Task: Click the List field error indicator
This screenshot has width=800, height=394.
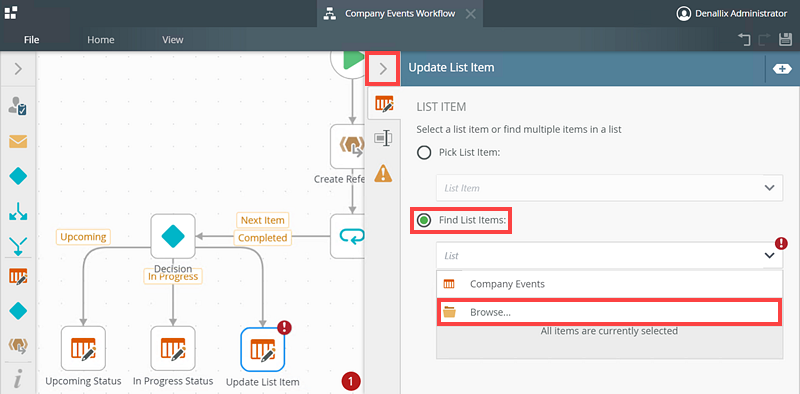Action: tap(781, 243)
